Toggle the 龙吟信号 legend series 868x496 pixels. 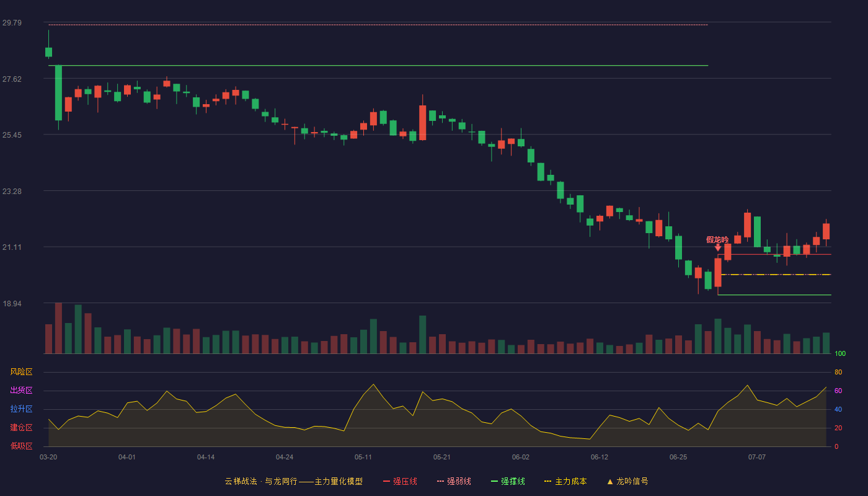click(627, 482)
